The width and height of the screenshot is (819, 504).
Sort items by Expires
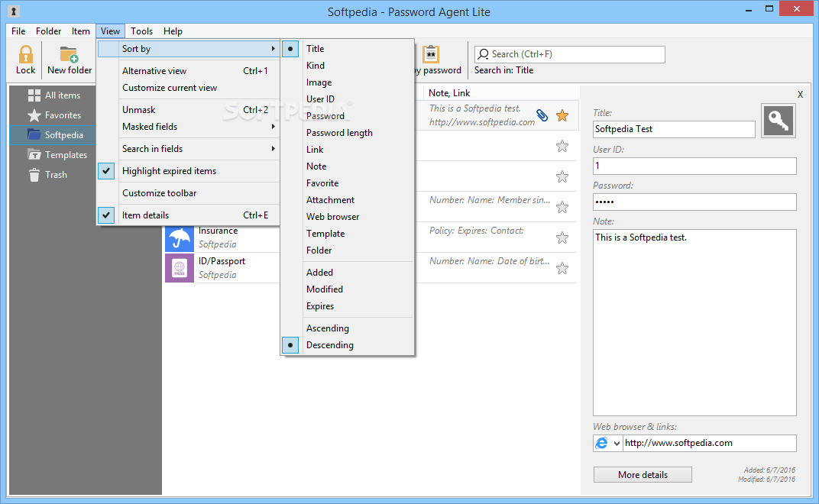point(348,306)
